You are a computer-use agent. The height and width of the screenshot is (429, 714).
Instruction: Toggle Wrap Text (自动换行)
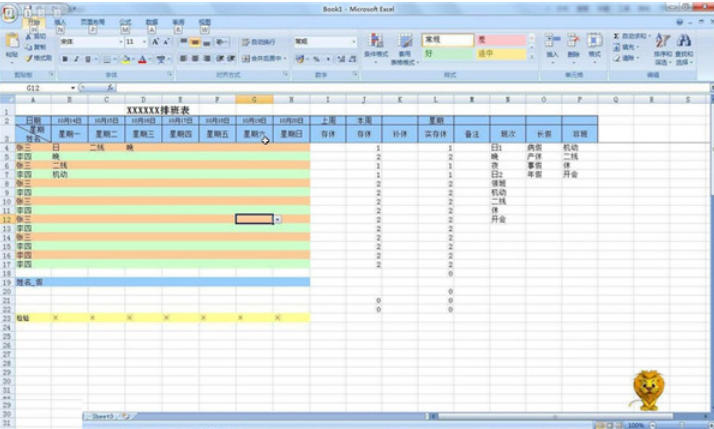[x=260, y=42]
